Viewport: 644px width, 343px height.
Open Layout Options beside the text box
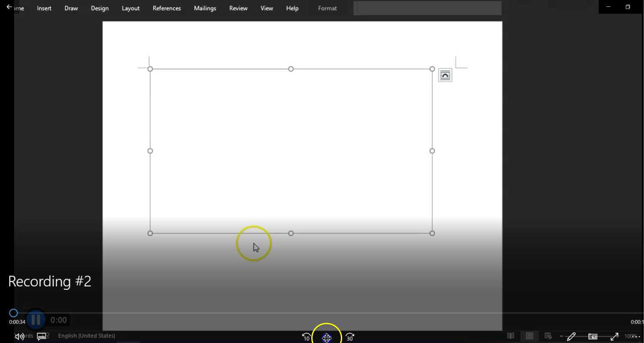pos(445,75)
